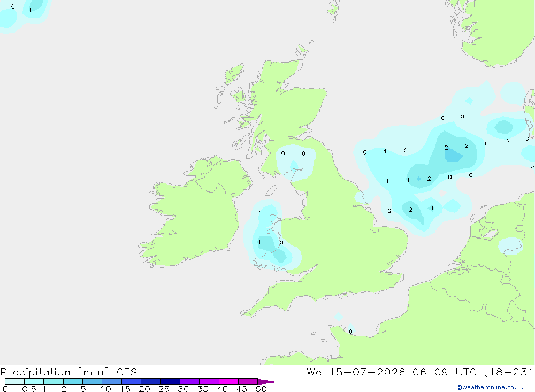The height and width of the screenshot is (392, 535).
Task: Click the '25' legend scale label
Action: 164,389
